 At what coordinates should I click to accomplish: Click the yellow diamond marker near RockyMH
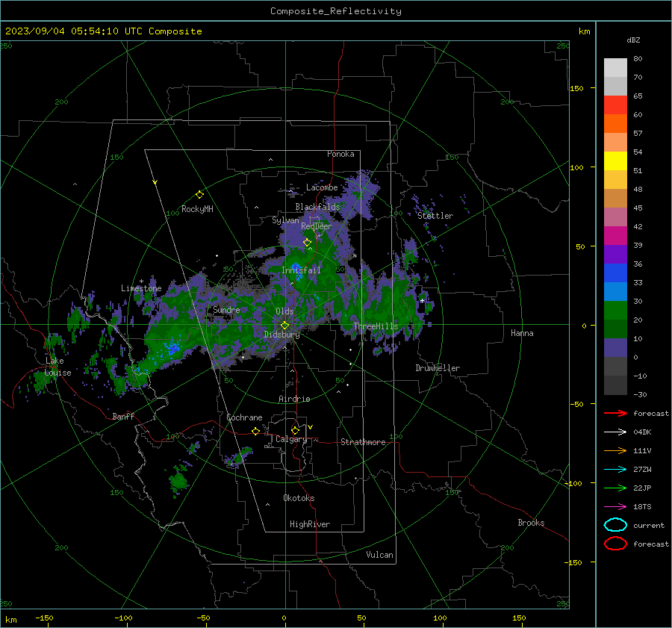click(199, 195)
